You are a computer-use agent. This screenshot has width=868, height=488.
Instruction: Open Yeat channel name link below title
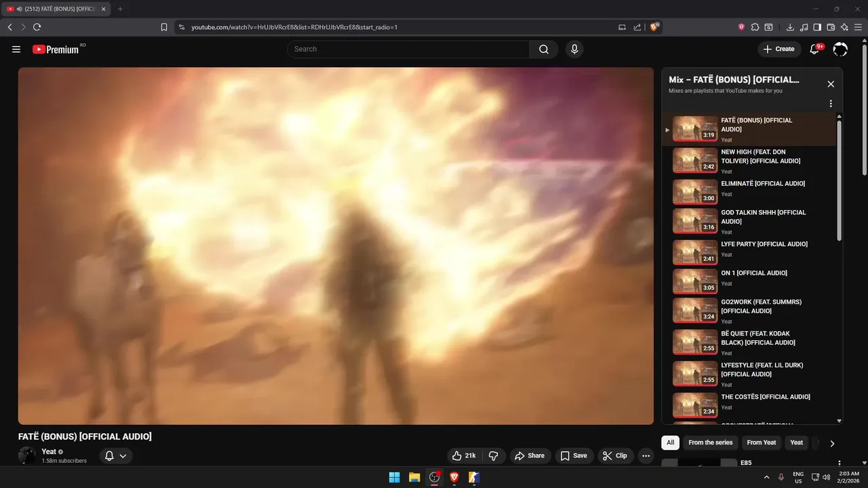click(x=49, y=451)
